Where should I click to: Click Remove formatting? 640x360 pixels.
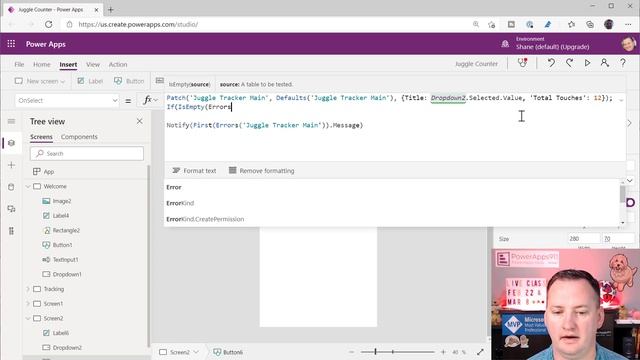[261, 171]
